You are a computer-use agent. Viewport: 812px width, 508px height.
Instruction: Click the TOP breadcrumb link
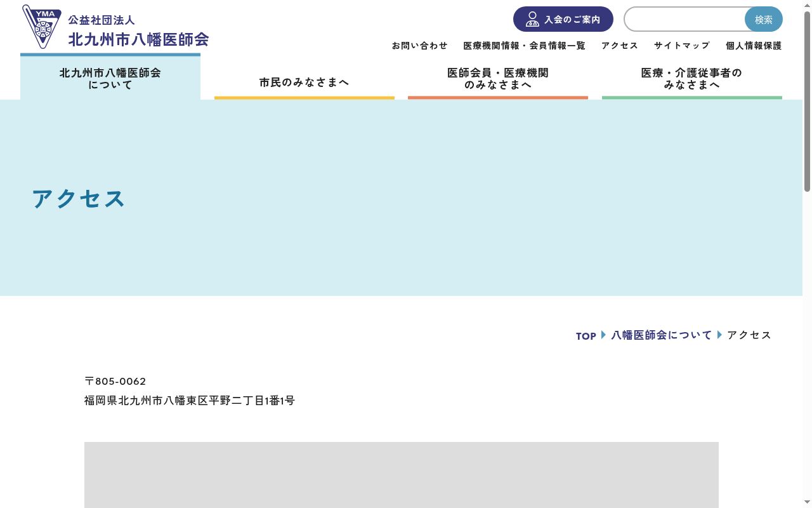[586, 336]
